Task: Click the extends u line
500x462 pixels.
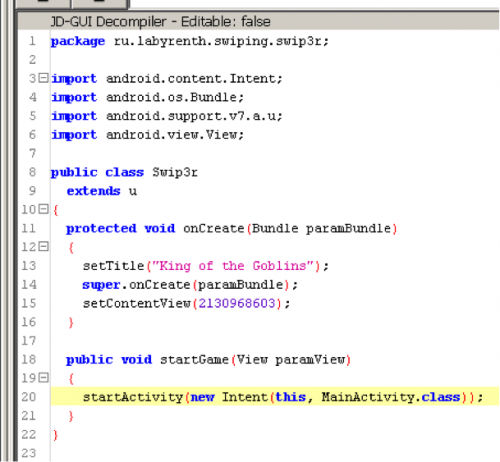Action: (x=102, y=191)
